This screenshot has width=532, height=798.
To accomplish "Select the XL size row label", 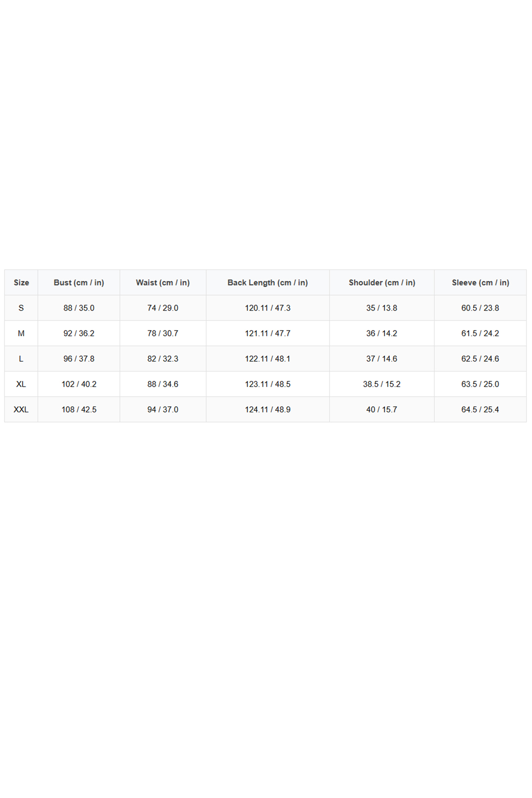I will [21, 384].
